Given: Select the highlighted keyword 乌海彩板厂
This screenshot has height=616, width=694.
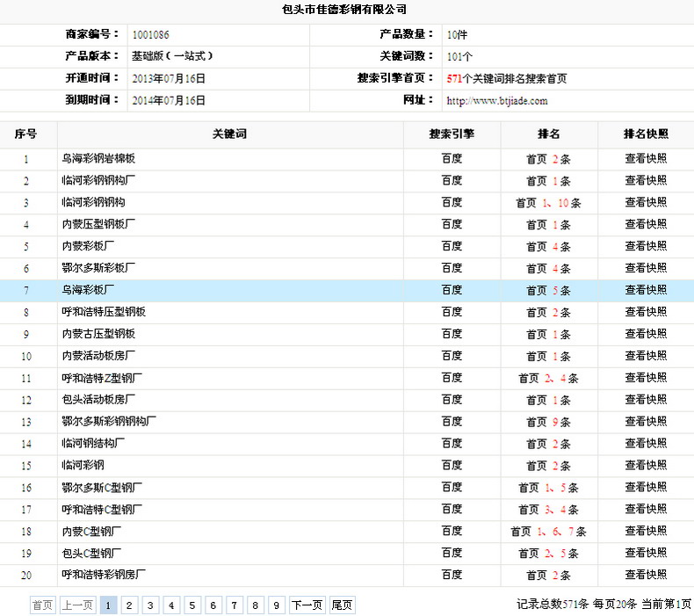Looking at the screenshot, I should click(x=88, y=290).
